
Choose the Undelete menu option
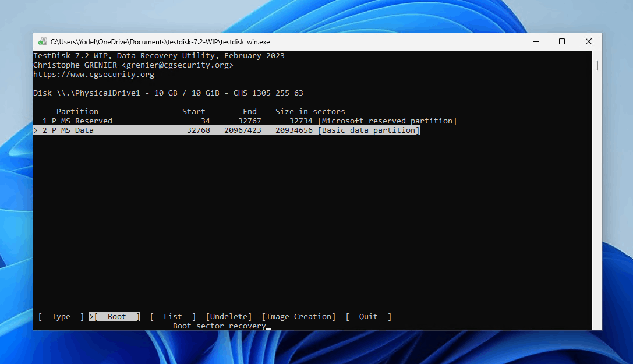(x=229, y=317)
